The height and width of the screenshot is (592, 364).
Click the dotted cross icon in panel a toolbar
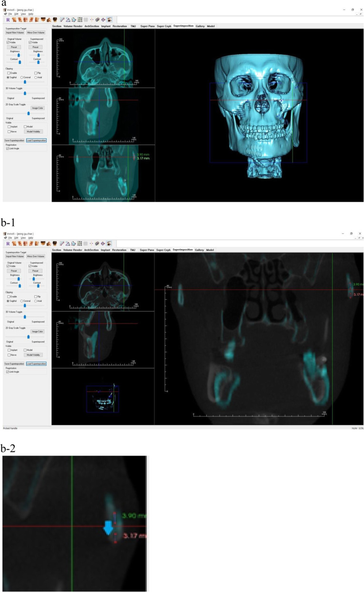[91, 20]
